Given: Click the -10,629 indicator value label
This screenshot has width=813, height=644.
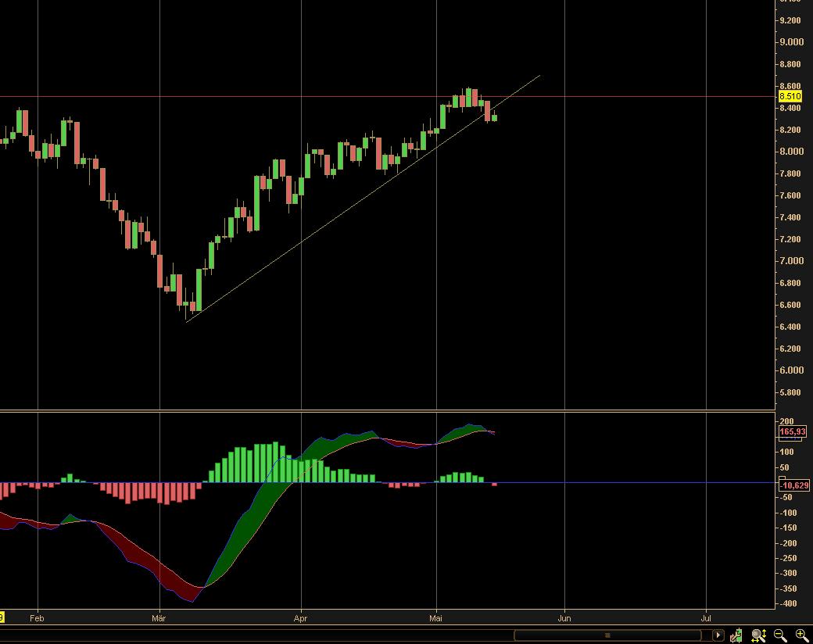Looking at the screenshot, I should (x=793, y=485).
